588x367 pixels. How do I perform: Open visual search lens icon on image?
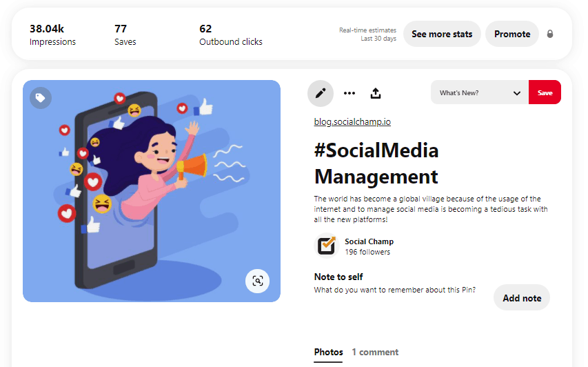tap(257, 281)
